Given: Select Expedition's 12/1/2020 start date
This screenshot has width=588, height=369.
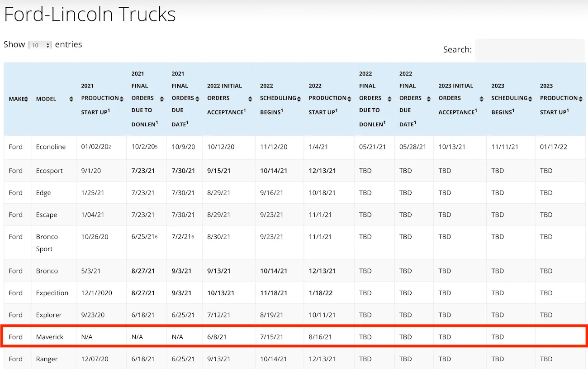Looking at the screenshot, I should (x=97, y=293).
